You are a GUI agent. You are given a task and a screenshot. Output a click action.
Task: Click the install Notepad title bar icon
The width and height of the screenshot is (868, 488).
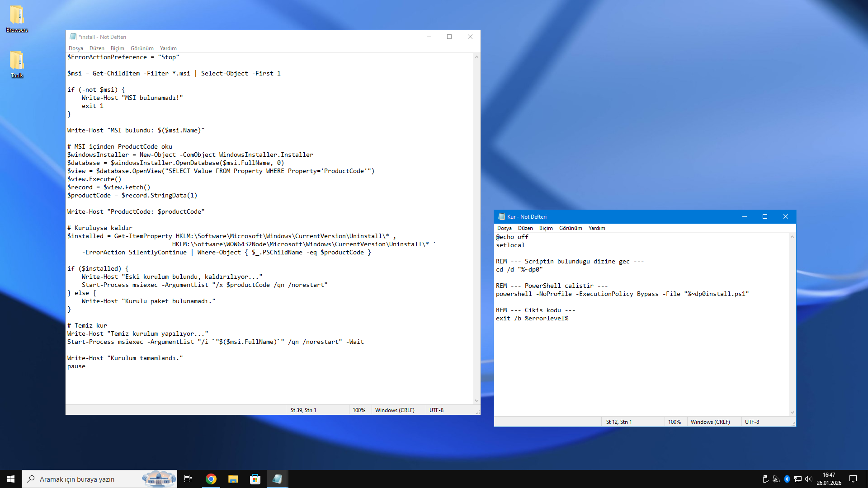[x=73, y=37]
